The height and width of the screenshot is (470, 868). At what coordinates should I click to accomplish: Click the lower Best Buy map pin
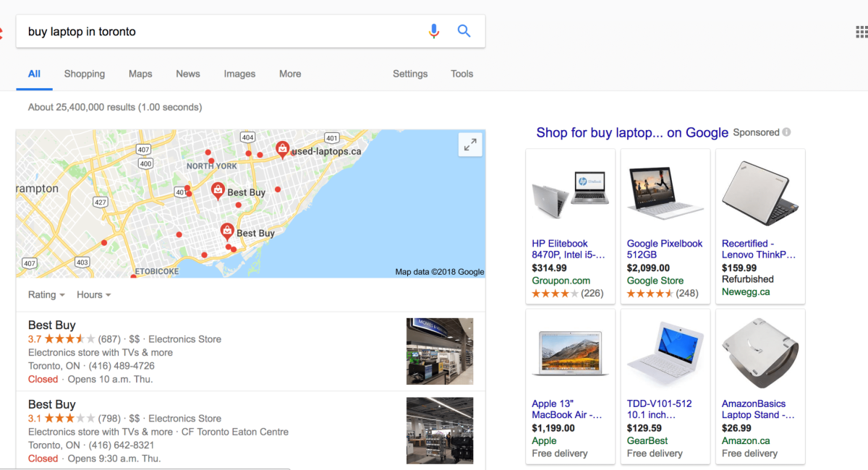click(227, 231)
